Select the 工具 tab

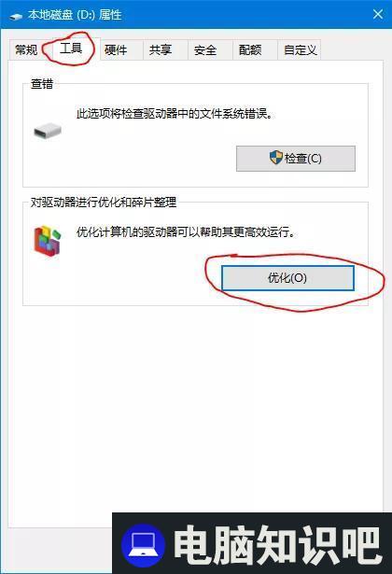71,48
